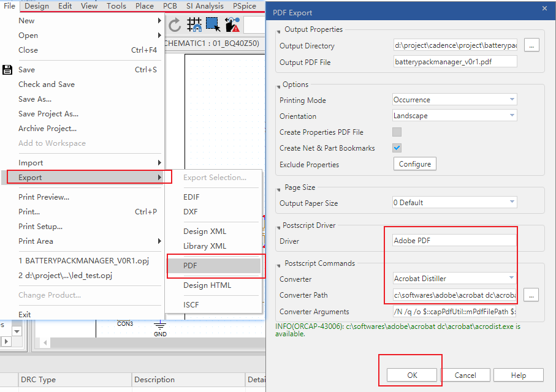Close the PDF Export dialog
The width and height of the screenshot is (556, 392).
pos(544,8)
